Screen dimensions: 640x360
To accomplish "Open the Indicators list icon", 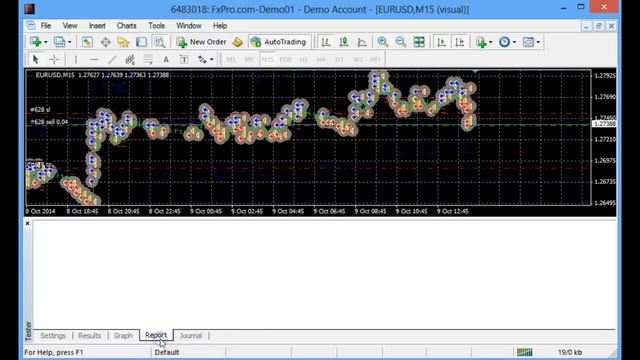I will point(481,42).
